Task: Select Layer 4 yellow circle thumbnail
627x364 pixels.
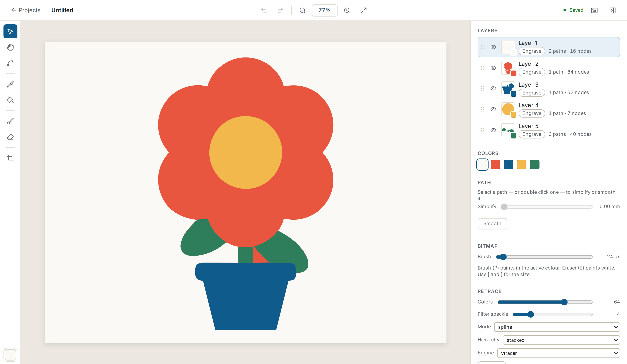Action: click(x=508, y=109)
